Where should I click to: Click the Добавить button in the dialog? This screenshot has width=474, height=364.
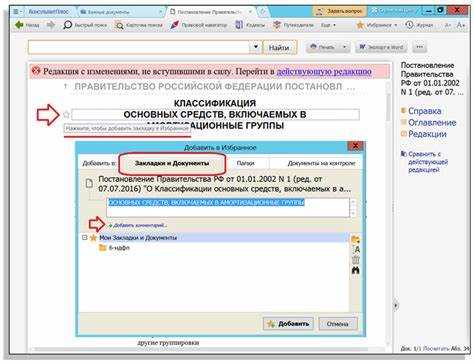[288, 324]
